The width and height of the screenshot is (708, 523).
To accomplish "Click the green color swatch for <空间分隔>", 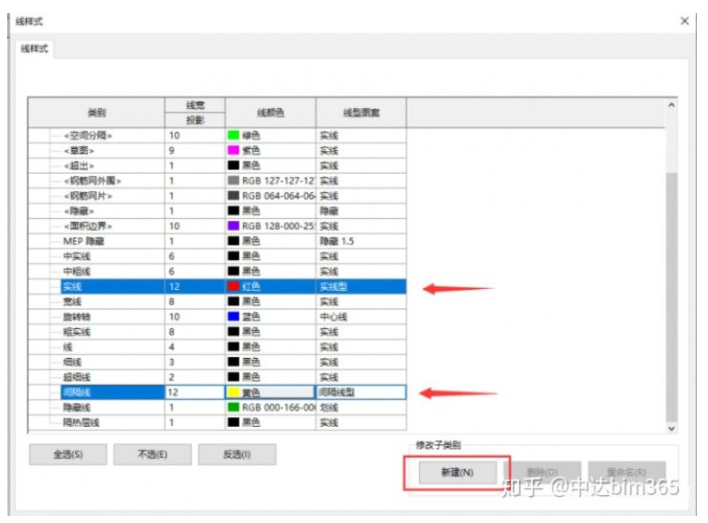I will [235, 135].
